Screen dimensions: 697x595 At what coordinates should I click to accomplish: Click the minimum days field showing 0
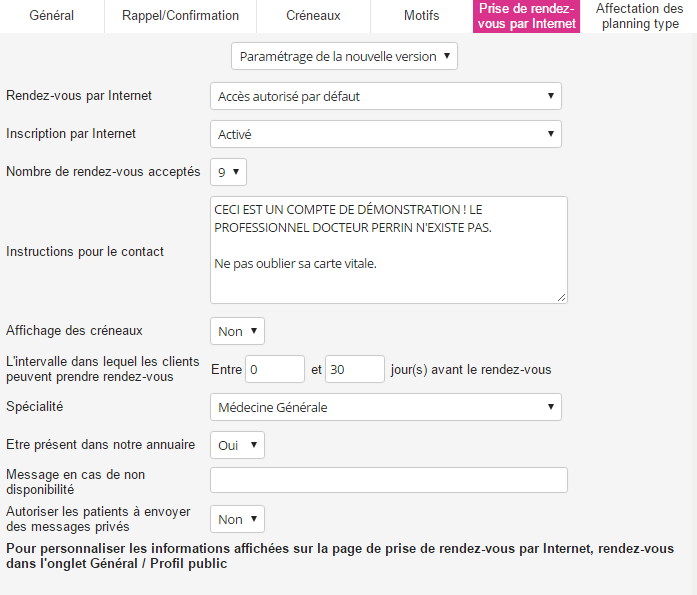coord(275,369)
